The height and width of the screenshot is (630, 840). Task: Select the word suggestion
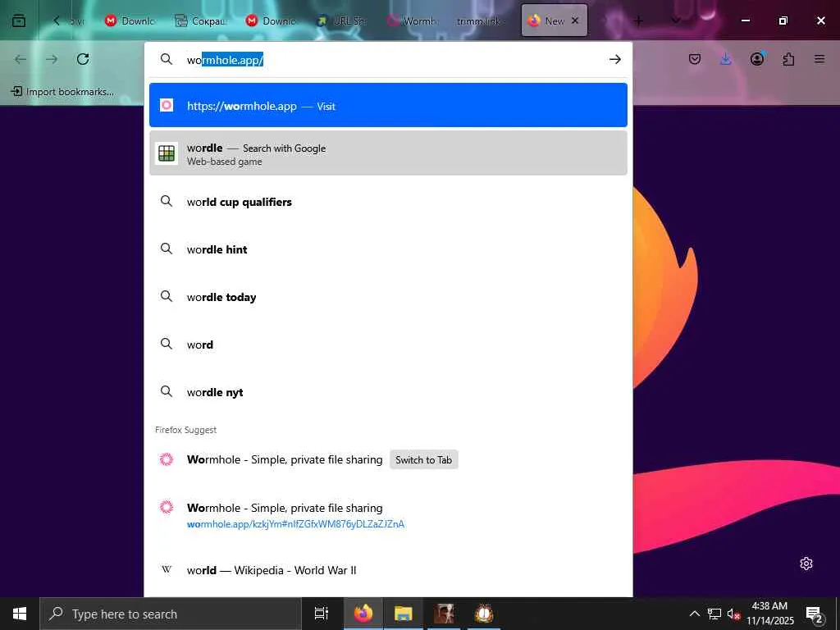(388, 345)
